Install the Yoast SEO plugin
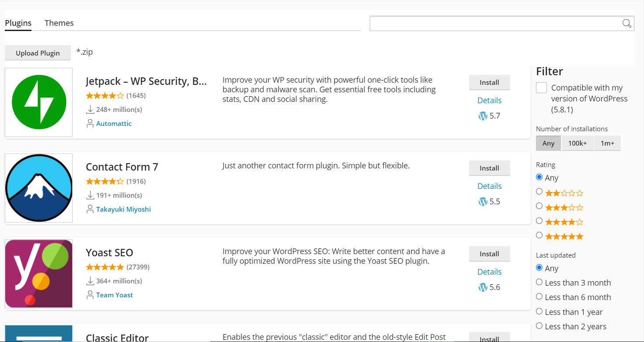Viewport: 644px width, 342px height. coord(489,254)
